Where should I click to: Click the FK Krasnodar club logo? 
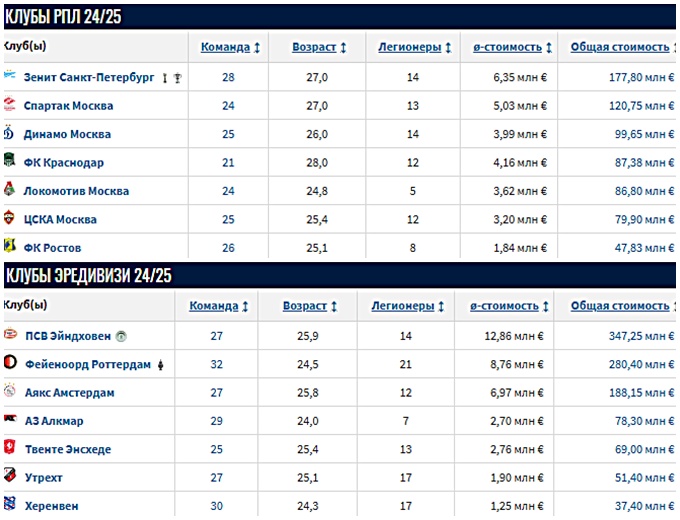click(10, 160)
